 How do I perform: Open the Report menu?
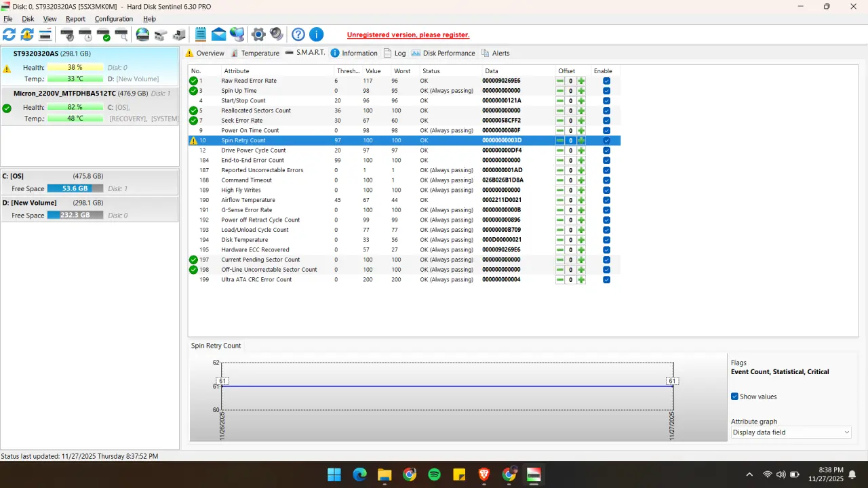(75, 19)
